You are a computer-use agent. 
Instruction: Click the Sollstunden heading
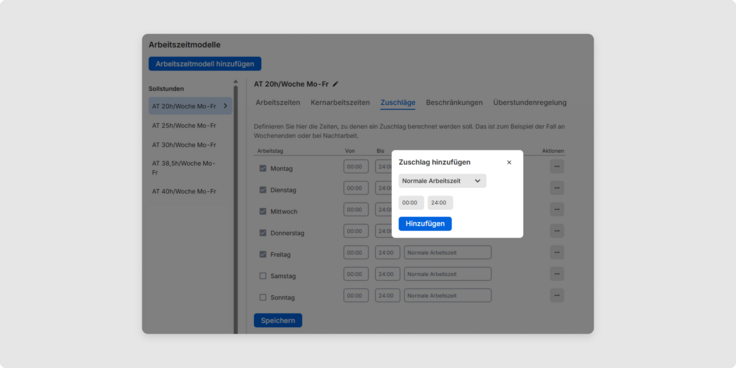point(166,89)
